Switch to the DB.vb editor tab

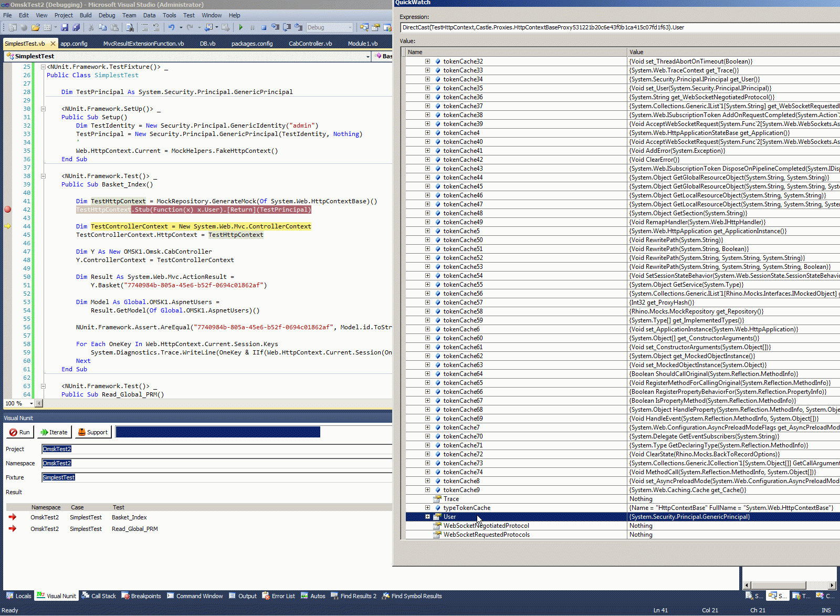tap(208, 44)
